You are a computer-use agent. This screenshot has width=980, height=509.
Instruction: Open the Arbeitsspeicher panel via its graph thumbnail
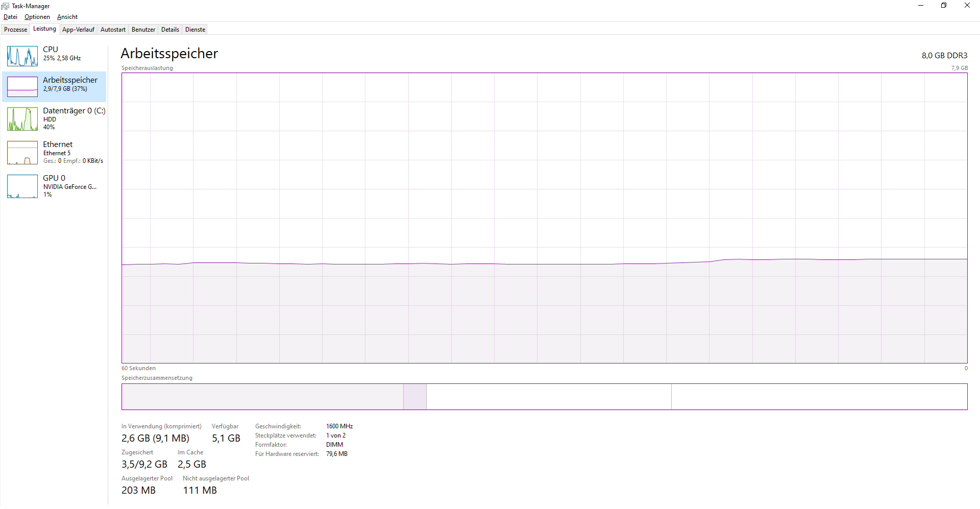click(21, 86)
